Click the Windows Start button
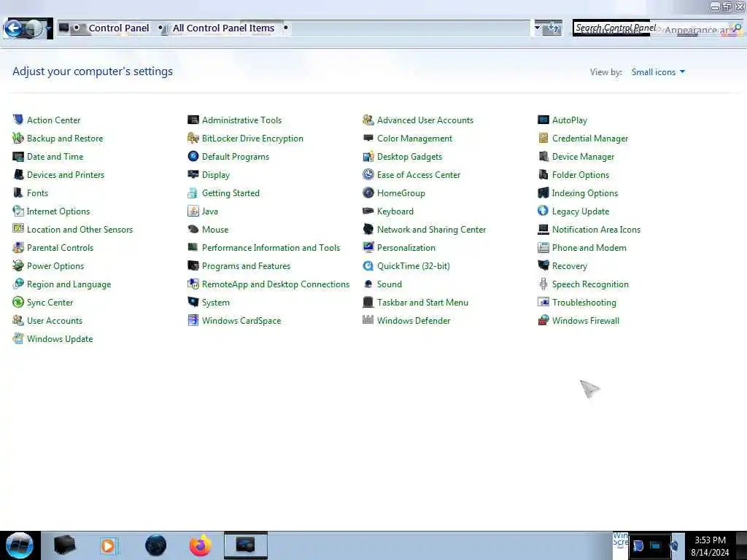This screenshot has height=560, width=747. click(20, 545)
